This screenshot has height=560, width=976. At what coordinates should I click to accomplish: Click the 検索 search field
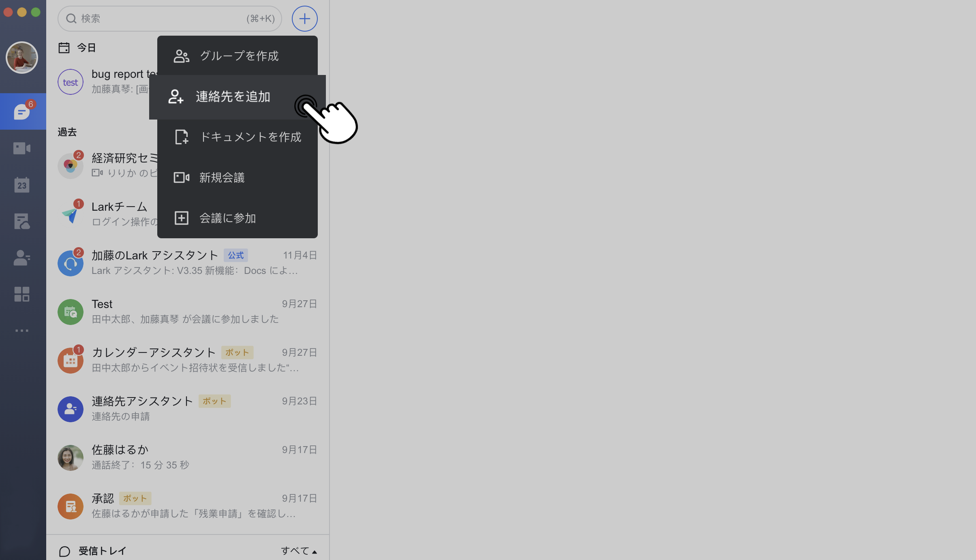[x=162, y=19]
